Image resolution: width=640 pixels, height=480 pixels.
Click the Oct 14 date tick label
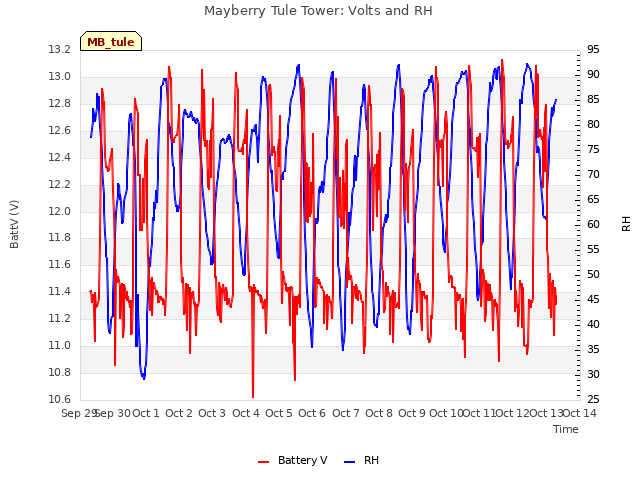pos(580,413)
